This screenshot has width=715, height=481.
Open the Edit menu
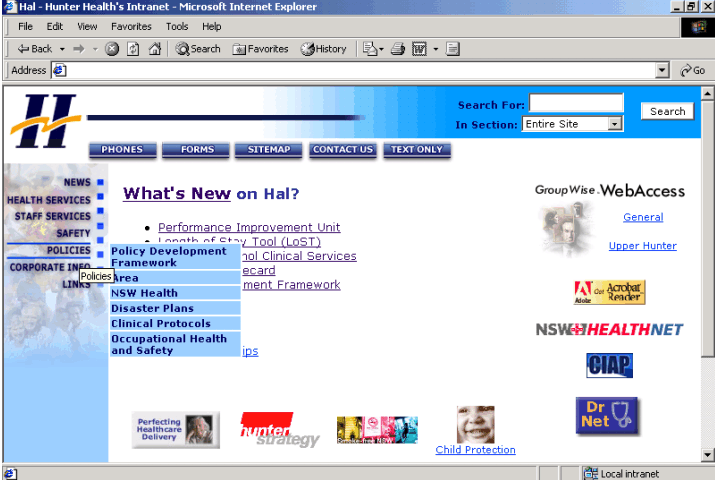[55, 26]
